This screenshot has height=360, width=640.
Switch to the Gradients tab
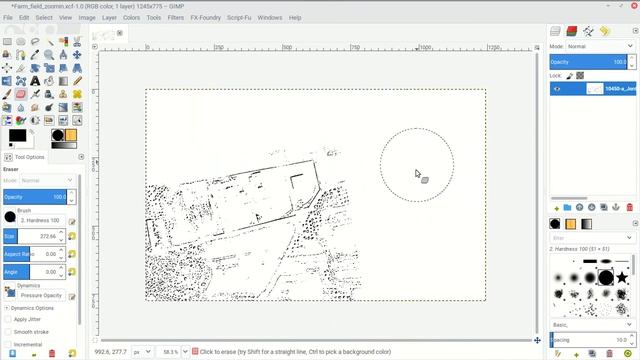[x=587, y=224]
